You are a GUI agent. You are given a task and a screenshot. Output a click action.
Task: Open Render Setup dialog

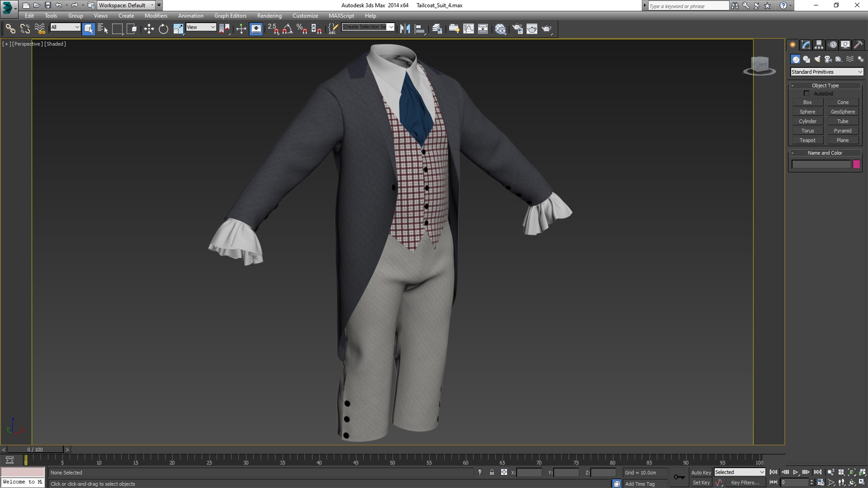(x=517, y=29)
